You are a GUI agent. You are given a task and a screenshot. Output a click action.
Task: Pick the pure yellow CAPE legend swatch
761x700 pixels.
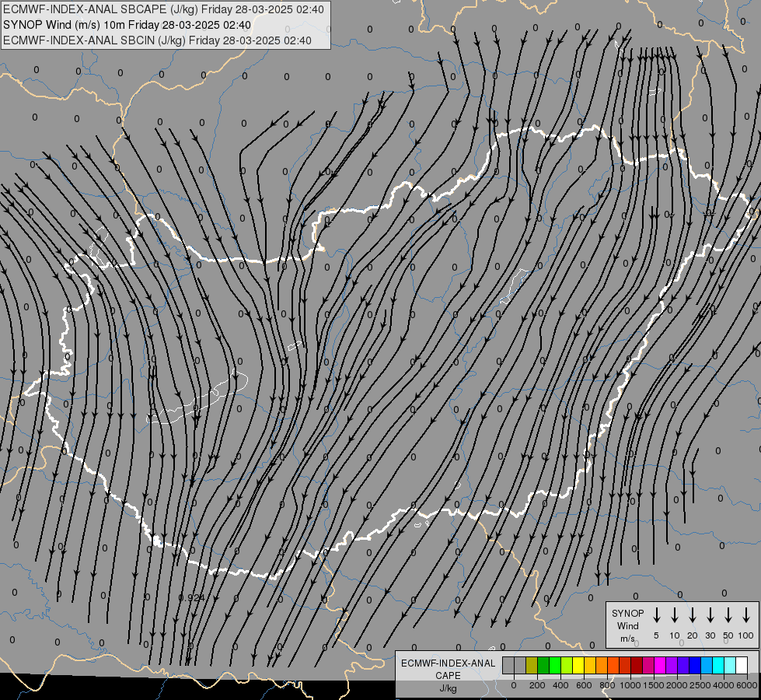(578, 665)
